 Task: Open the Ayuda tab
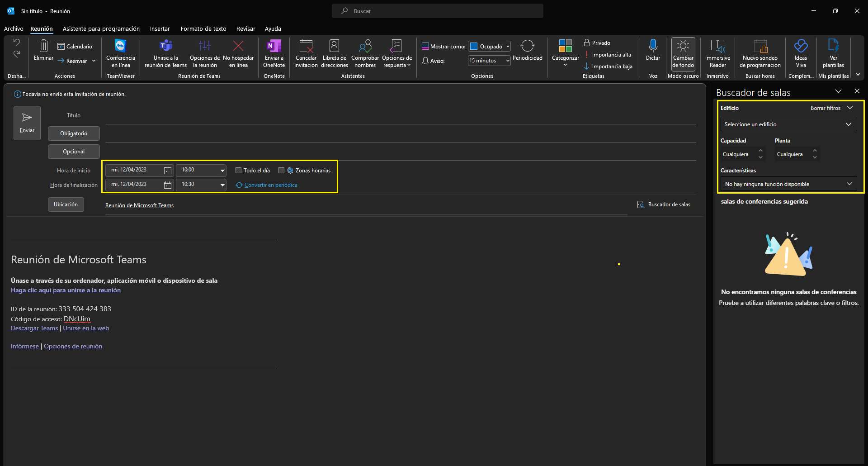[x=273, y=29]
